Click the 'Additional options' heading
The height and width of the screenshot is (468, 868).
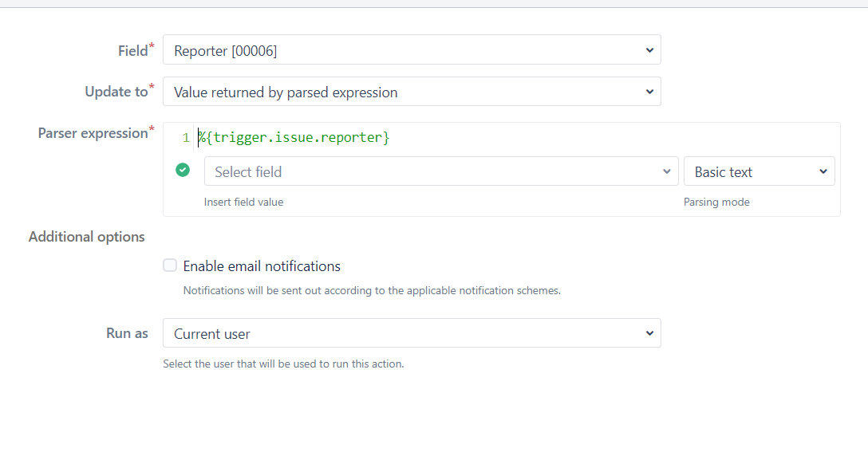pos(87,237)
